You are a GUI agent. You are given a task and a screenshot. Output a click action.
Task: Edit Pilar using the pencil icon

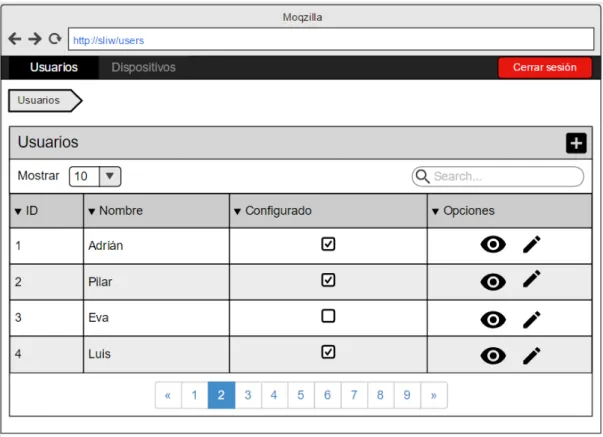(x=532, y=279)
